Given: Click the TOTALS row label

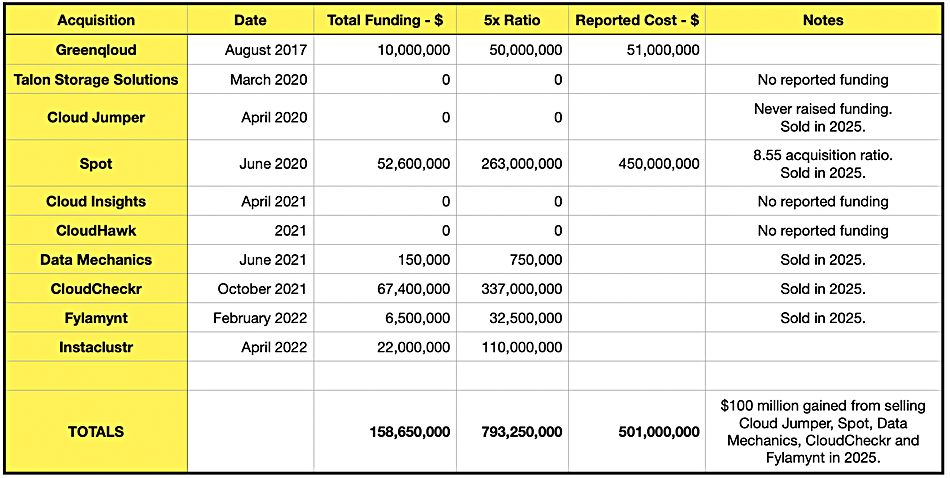Looking at the screenshot, I should click(96, 431).
